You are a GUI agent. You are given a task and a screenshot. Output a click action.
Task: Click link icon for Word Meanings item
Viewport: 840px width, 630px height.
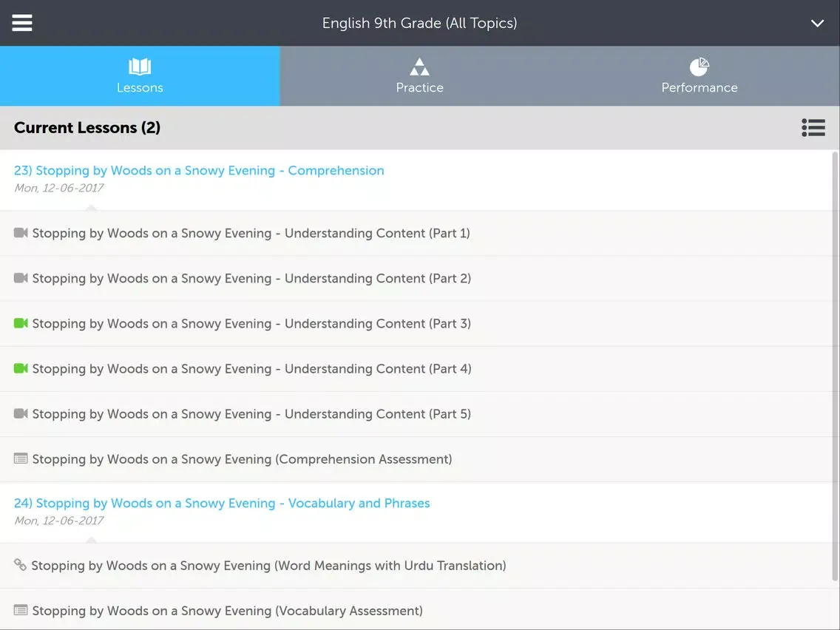20,565
